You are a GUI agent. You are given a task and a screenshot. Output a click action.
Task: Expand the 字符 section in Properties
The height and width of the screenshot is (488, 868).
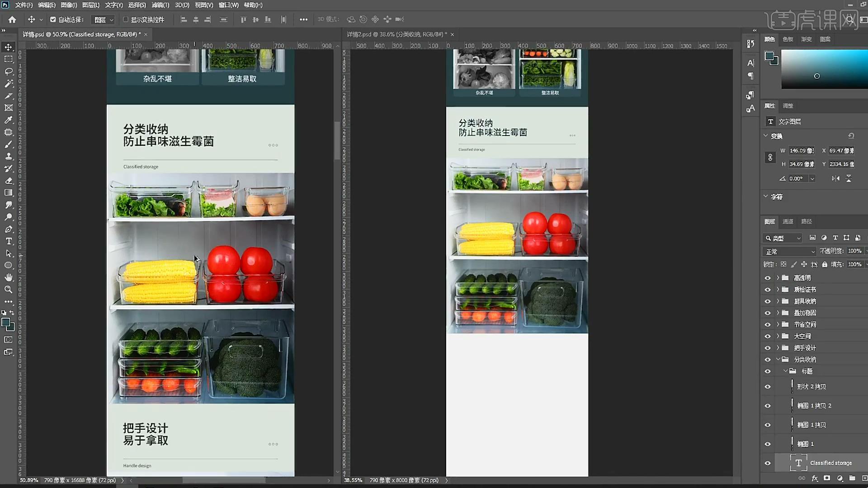[766, 196]
